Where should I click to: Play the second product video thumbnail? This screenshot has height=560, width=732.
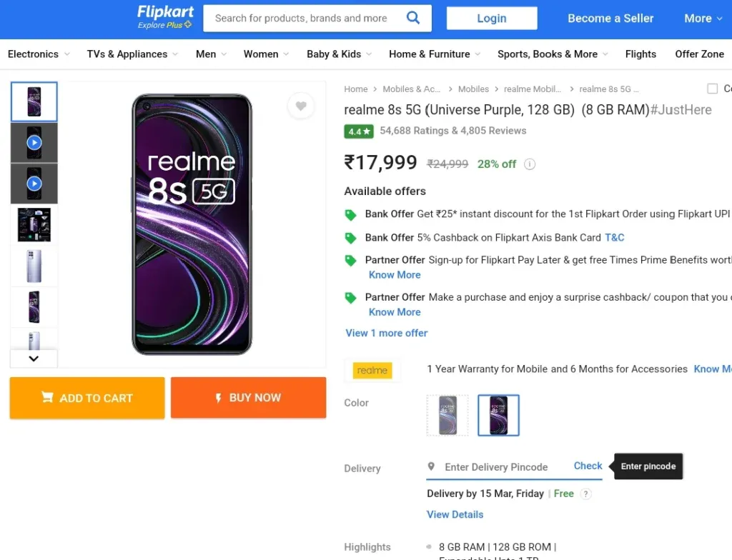click(x=34, y=184)
